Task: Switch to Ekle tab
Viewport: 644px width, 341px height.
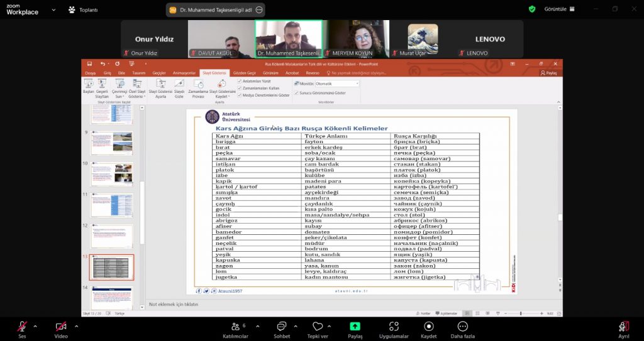Action: point(121,73)
